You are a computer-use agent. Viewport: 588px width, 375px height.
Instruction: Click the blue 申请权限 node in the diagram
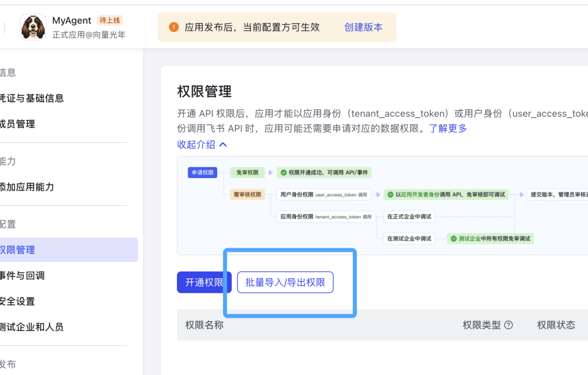(202, 173)
